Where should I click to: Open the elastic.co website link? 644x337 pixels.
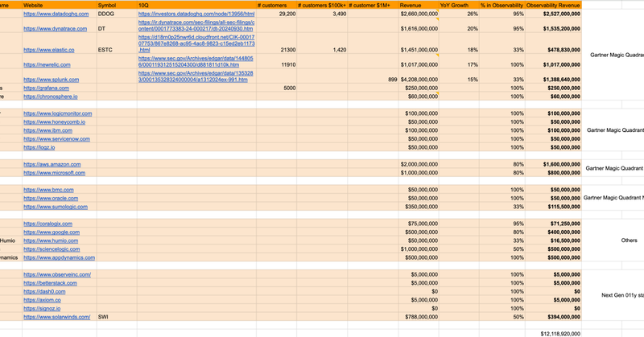coord(49,50)
